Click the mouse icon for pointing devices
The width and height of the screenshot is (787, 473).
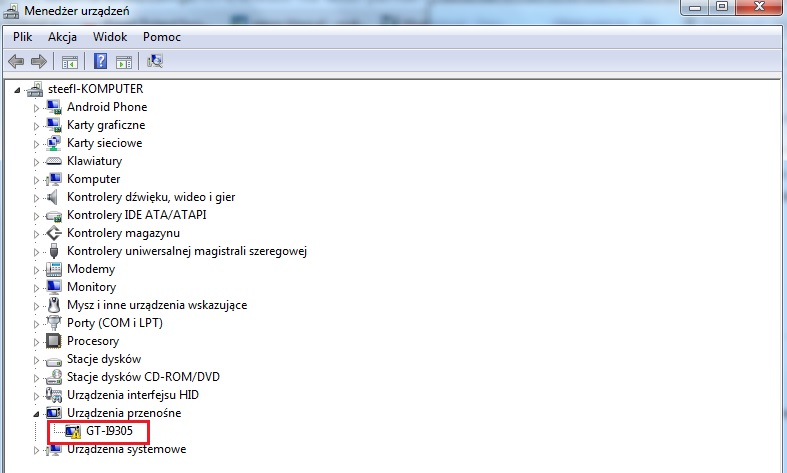pyautogui.click(x=54, y=305)
